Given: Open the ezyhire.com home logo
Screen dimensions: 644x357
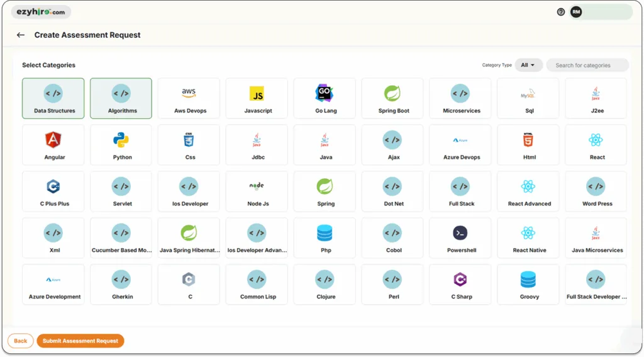Looking at the screenshot, I should [x=41, y=12].
